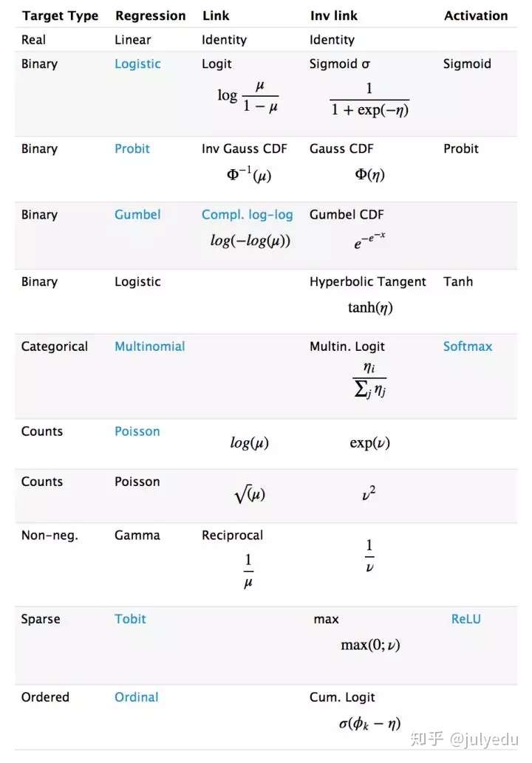Follow the blue Poisson regression link

click(x=137, y=431)
